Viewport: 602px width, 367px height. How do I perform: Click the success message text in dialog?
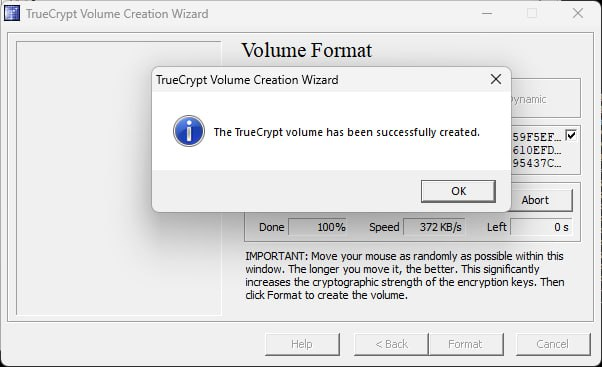click(x=347, y=132)
